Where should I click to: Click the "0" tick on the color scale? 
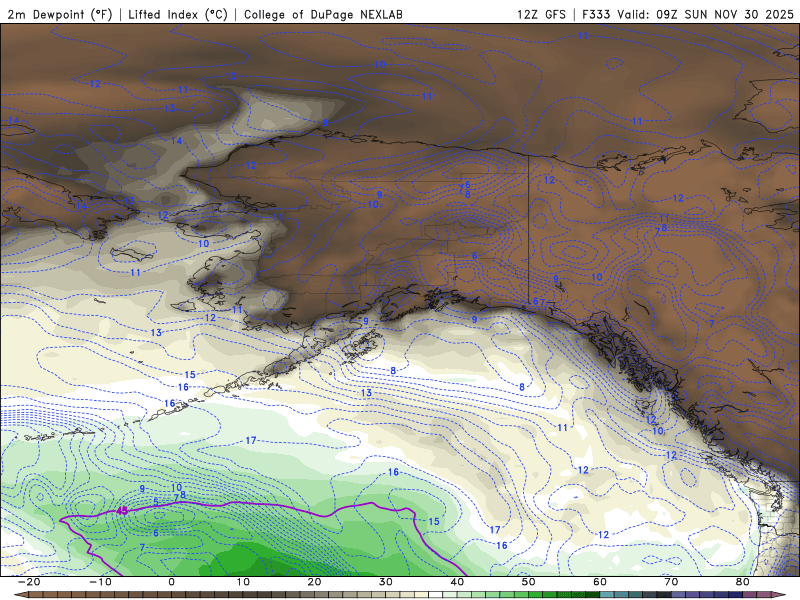171,582
